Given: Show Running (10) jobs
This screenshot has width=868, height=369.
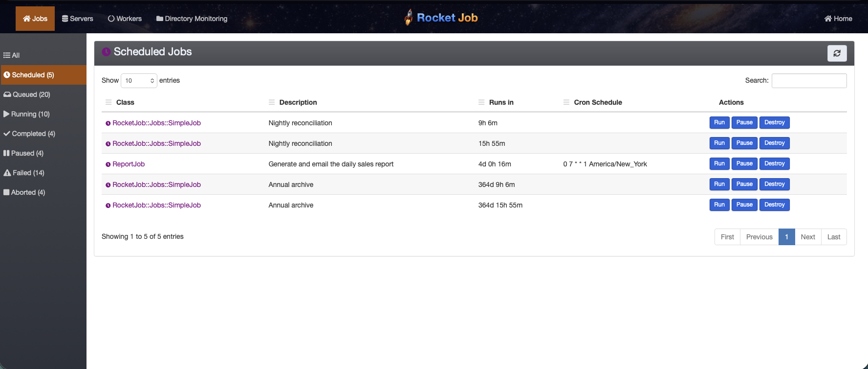Looking at the screenshot, I should [x=43, y=114].
